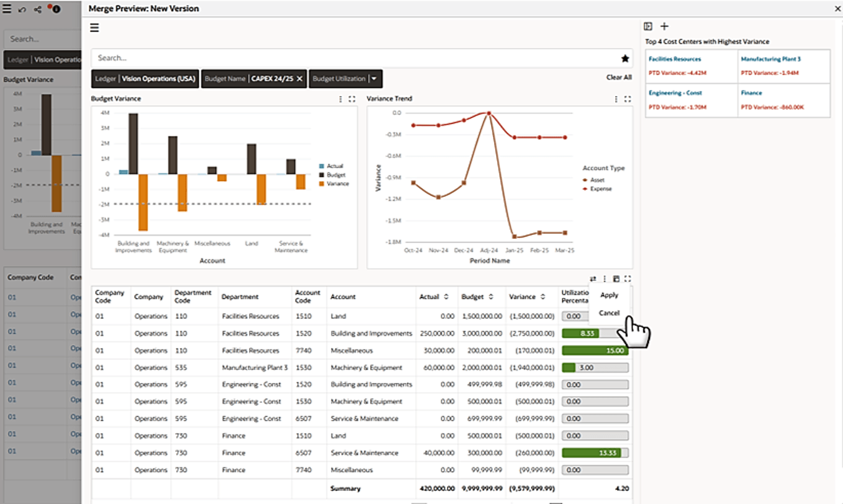Screen dimensions: 843x504
Task: Close the Merge Preview dialog
Action: 837,9
